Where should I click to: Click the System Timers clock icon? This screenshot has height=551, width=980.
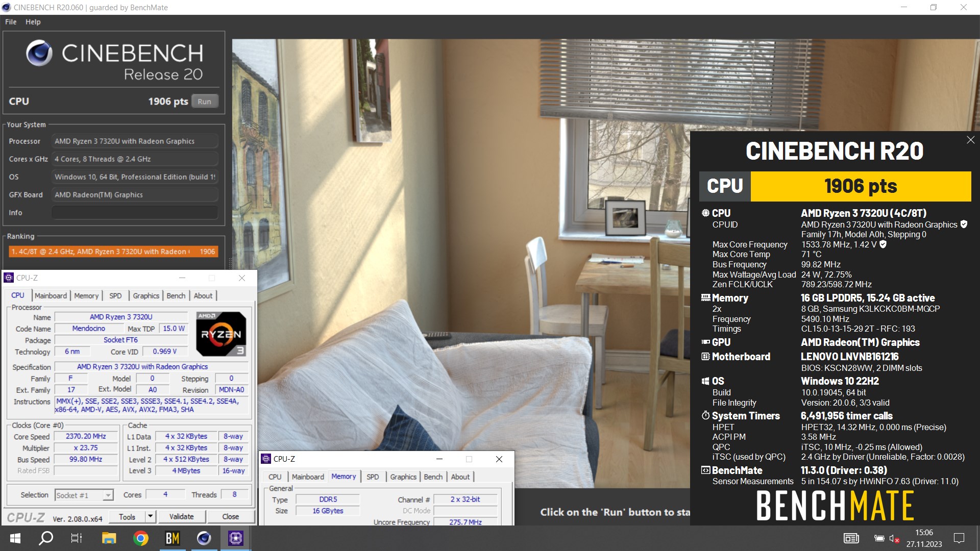point(705,415)
